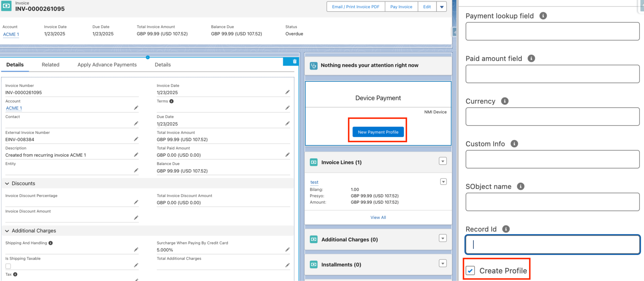Click the info icon next to SObject name
The width and height of the screenshot is (644, 281).
[x=520, y=186]
